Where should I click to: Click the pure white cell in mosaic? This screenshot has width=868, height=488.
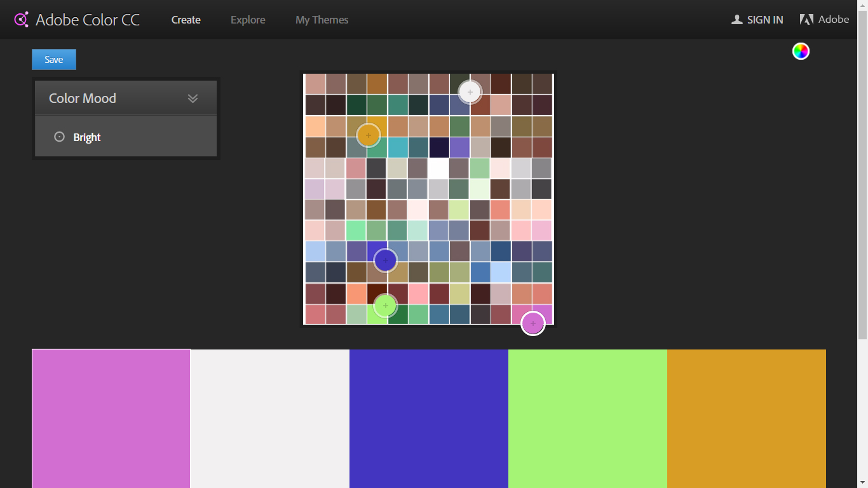point(438,168)
